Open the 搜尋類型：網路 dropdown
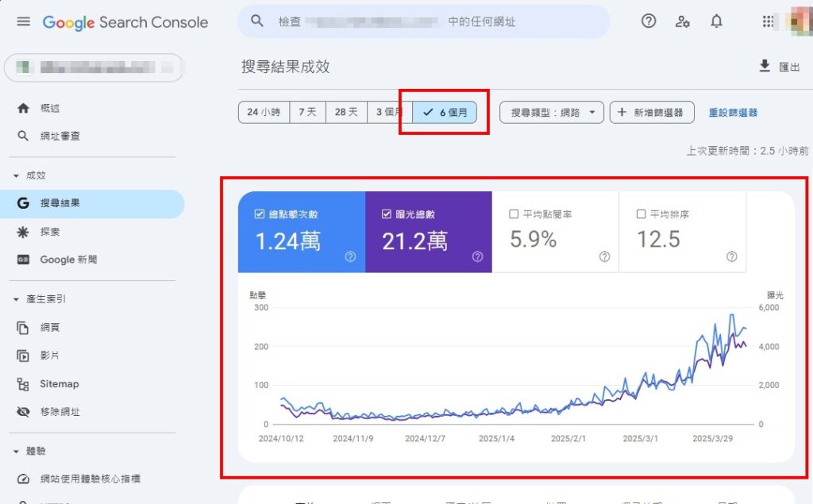The height and width of the screenshot is (504, 813). 552,112
